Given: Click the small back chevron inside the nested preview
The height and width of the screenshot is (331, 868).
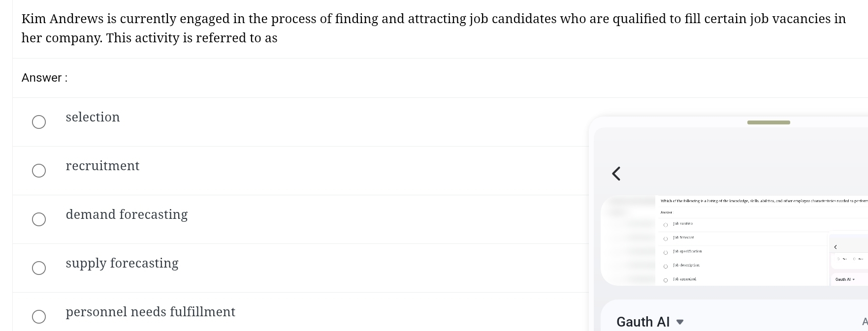Looking at the screenshot, I should tap(836, 247).
